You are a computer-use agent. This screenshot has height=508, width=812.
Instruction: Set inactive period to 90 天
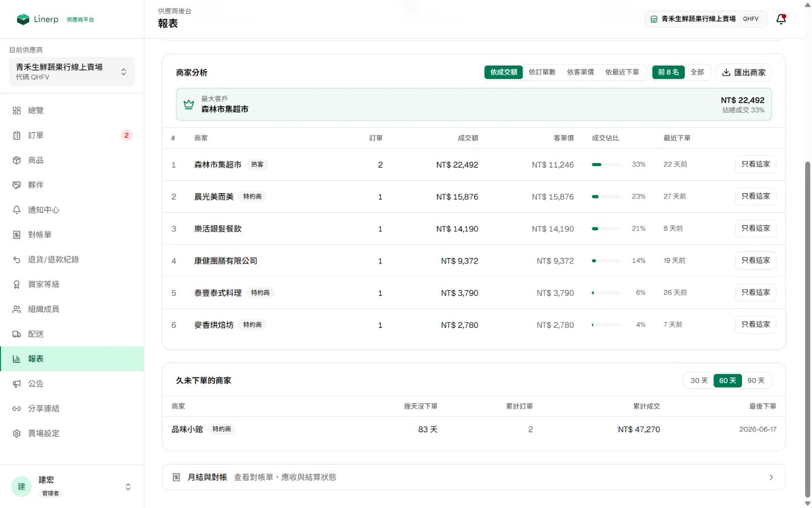coord(756,381)
